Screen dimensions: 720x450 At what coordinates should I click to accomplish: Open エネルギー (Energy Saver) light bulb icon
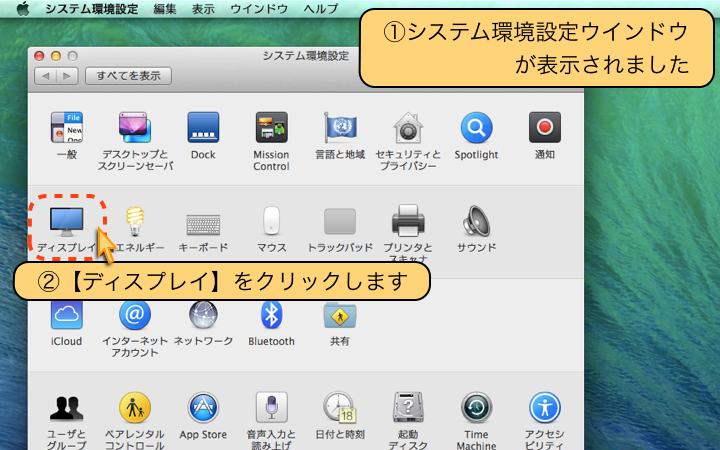click(135, 222)
